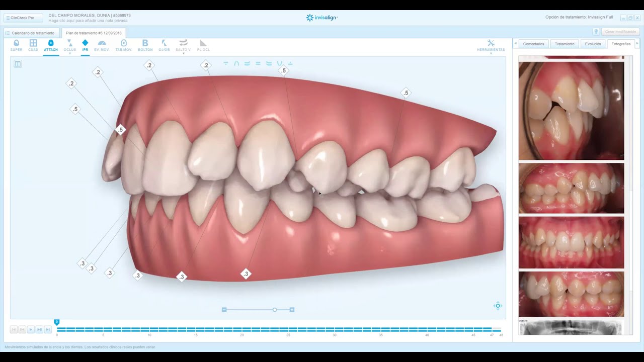Click the zoom in plus icon
Image resolution: width=644 pixels, height=362 pixels.
[292, 310]
